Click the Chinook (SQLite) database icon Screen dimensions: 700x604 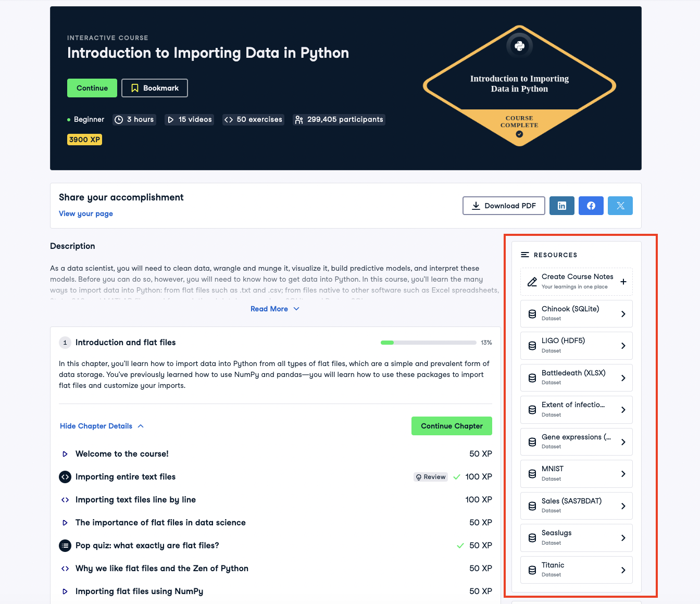click(x=532, y=314)
